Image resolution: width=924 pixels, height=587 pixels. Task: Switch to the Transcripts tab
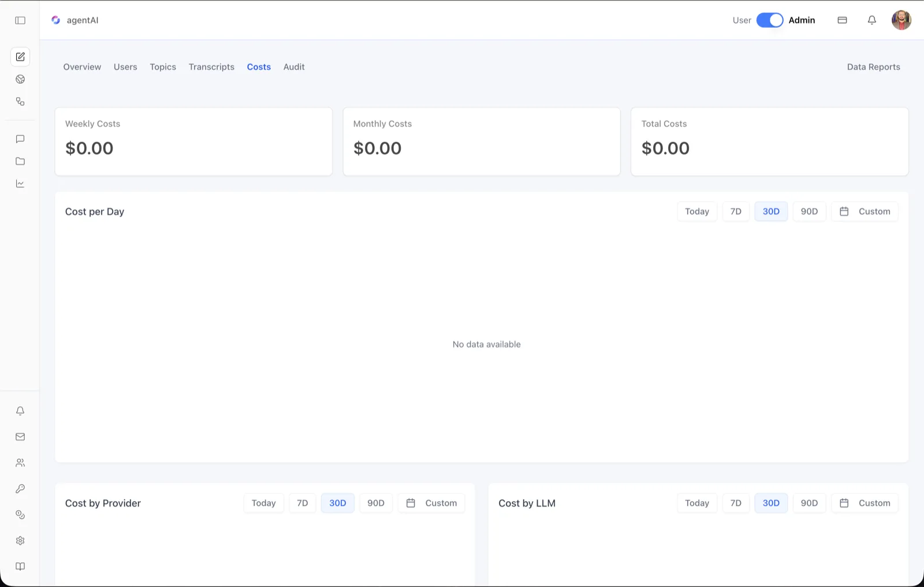click(x=211, y=67)
